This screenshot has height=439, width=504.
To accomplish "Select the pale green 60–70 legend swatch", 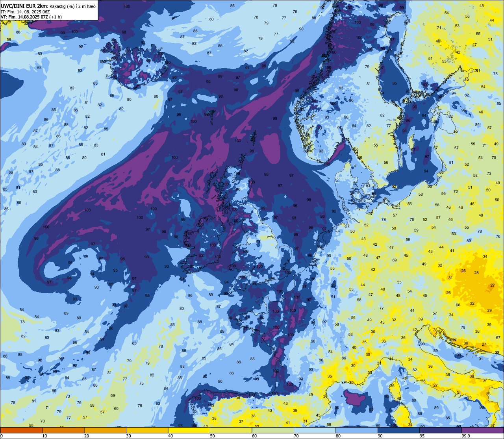I will coord(273,430).
